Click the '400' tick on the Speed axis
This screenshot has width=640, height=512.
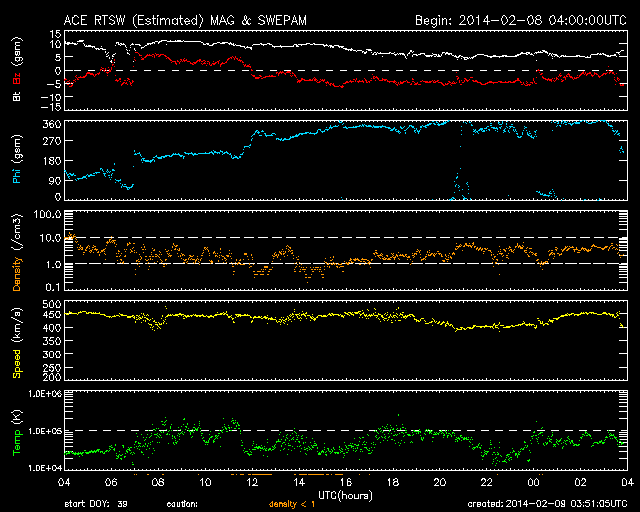[52, 328]
